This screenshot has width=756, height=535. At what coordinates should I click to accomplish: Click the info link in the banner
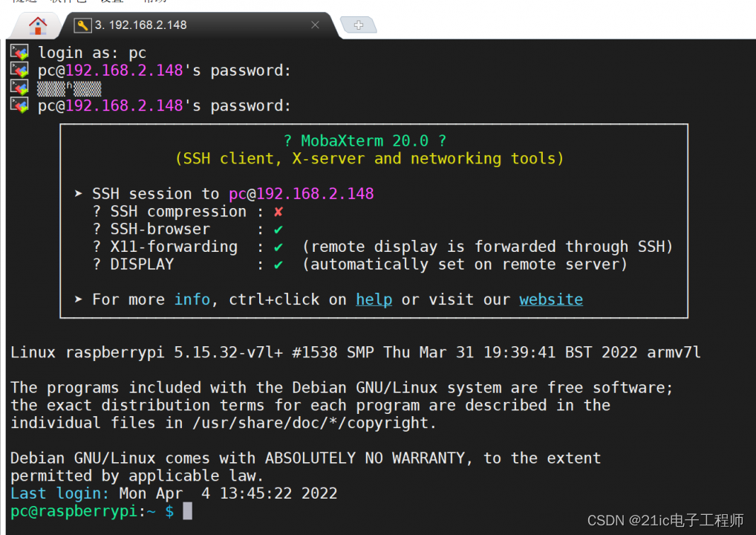tap(192, 299)
